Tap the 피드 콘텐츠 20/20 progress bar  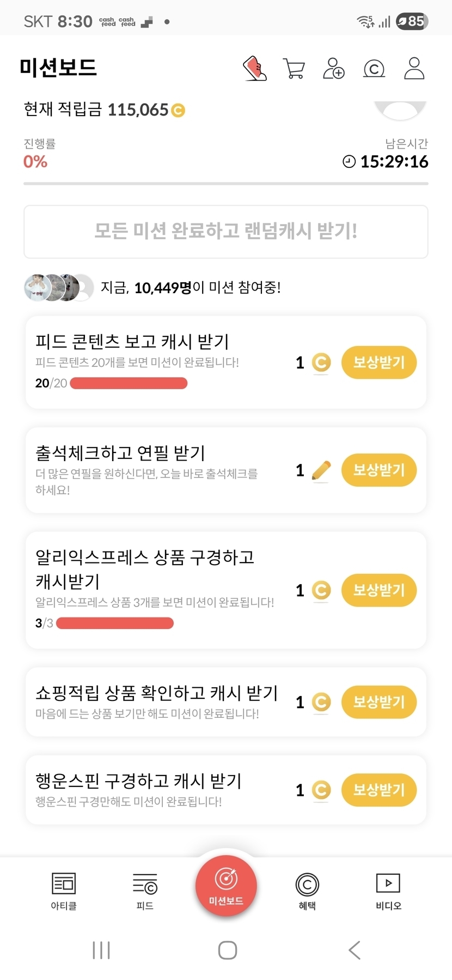(x=129, y=383)
